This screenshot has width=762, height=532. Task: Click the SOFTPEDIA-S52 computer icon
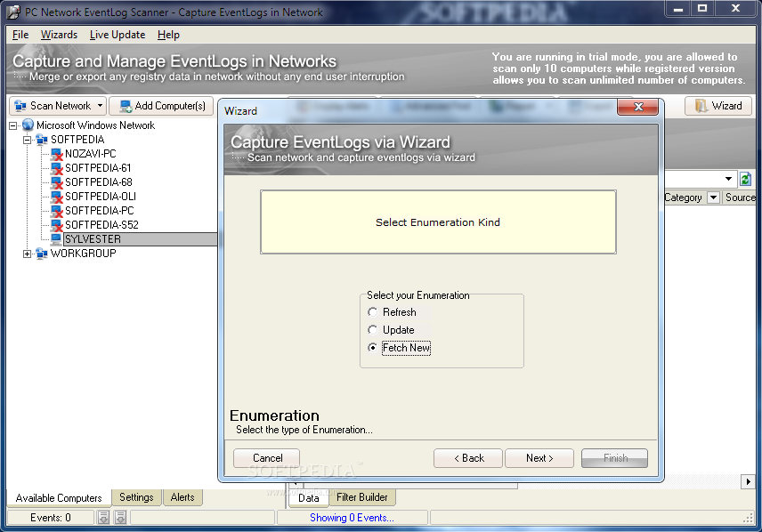57,225
